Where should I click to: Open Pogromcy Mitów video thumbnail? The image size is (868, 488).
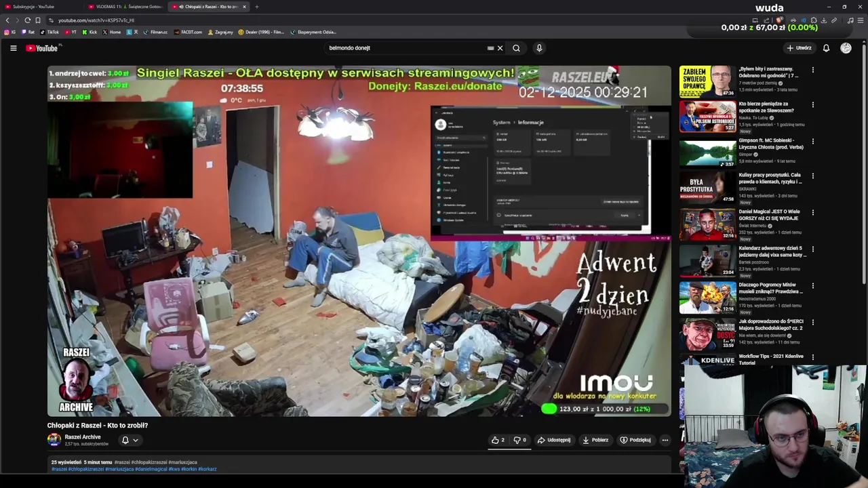pyautogui.click(x=707, y=298)
